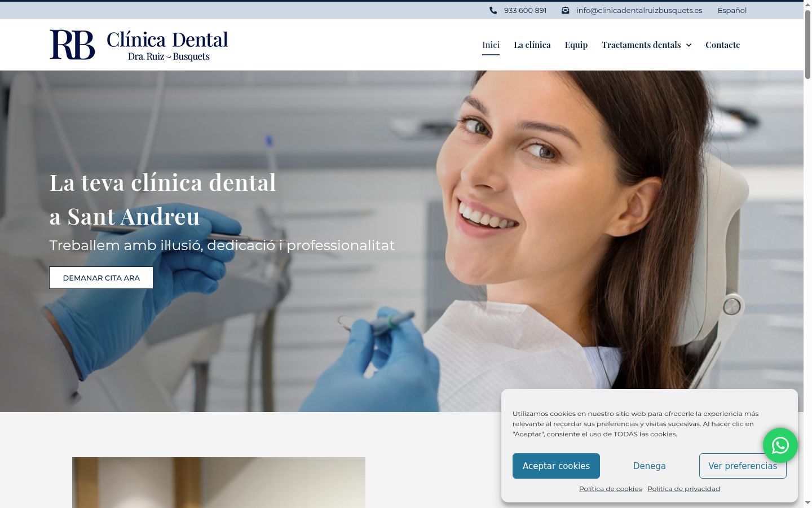Click the phone icon in top bar
812x508 pixels.
tap(493, 10)
